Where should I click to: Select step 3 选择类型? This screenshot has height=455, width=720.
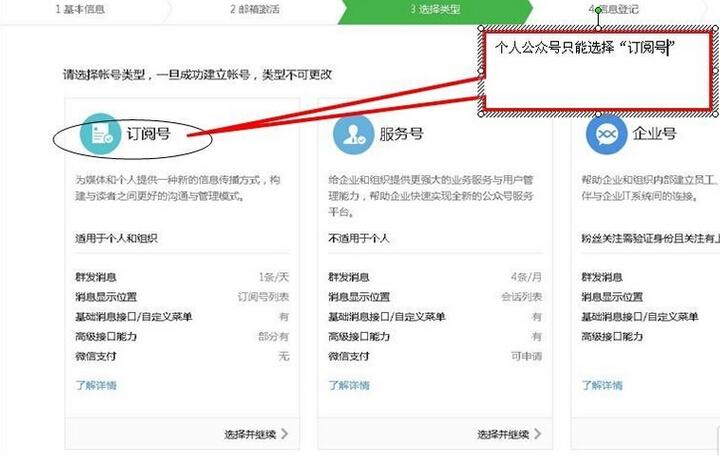pyautogui.click(x=435, y=9)
